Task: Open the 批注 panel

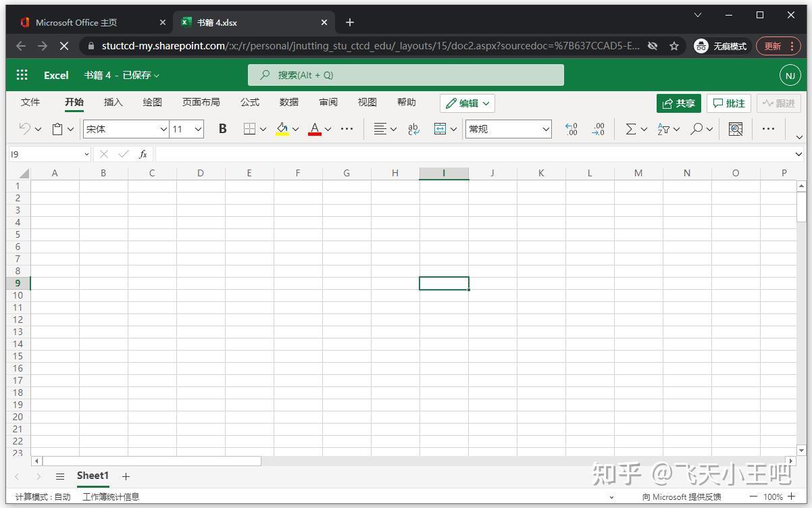Action: pyautogui.click(x=728, y=103)
